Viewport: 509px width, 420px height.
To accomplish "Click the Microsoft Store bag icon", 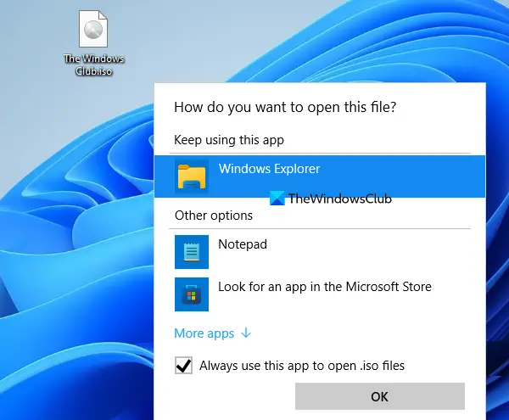I will pos(192,294).
